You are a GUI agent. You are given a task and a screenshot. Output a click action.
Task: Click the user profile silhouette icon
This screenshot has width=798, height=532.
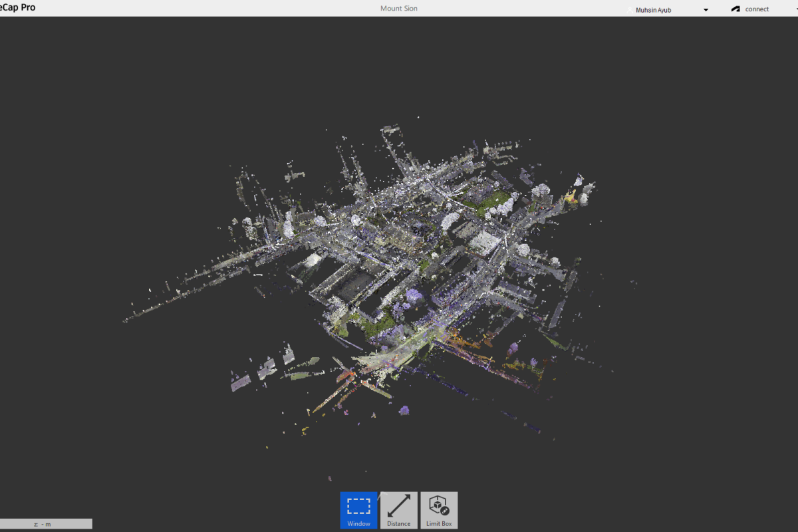(628, 9)
